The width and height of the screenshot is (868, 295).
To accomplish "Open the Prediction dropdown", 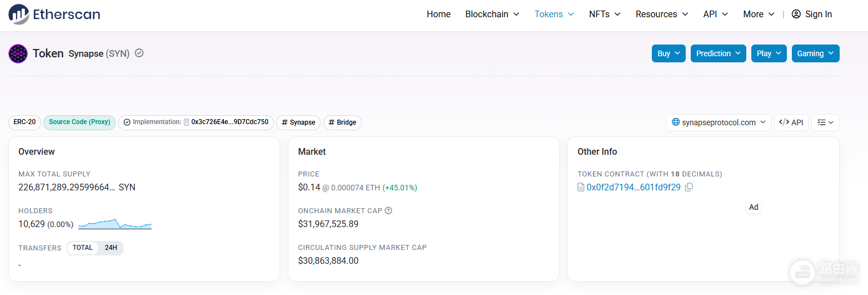I will point(718,53).
